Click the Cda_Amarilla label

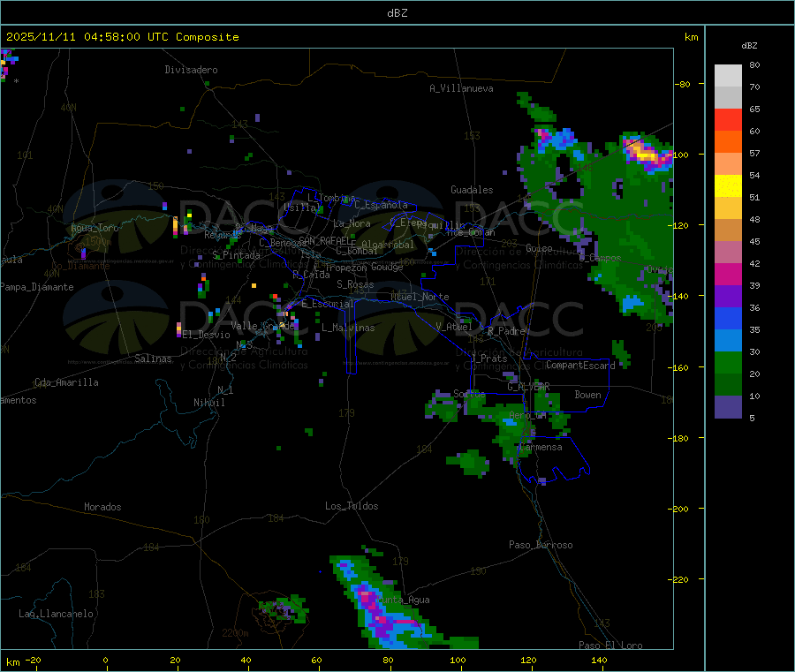click(x=66, y=382)
